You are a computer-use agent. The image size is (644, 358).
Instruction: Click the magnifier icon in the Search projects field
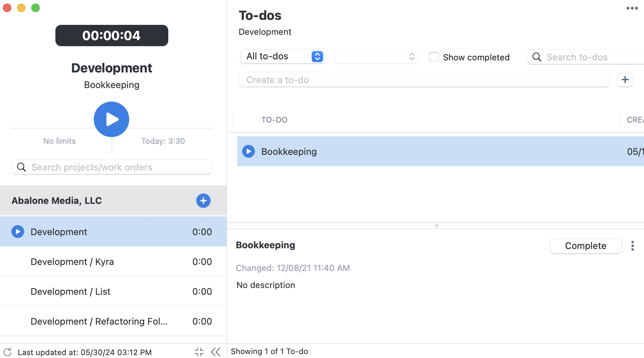22,167
